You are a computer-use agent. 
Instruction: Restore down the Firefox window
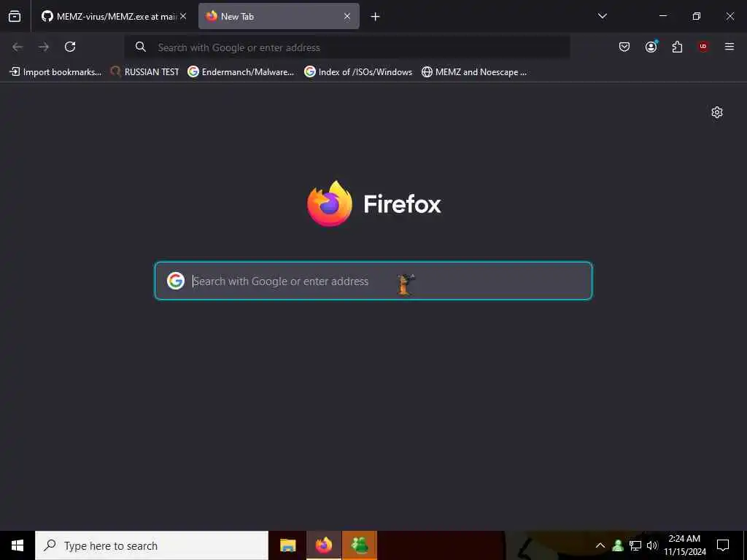coord(697,16)
